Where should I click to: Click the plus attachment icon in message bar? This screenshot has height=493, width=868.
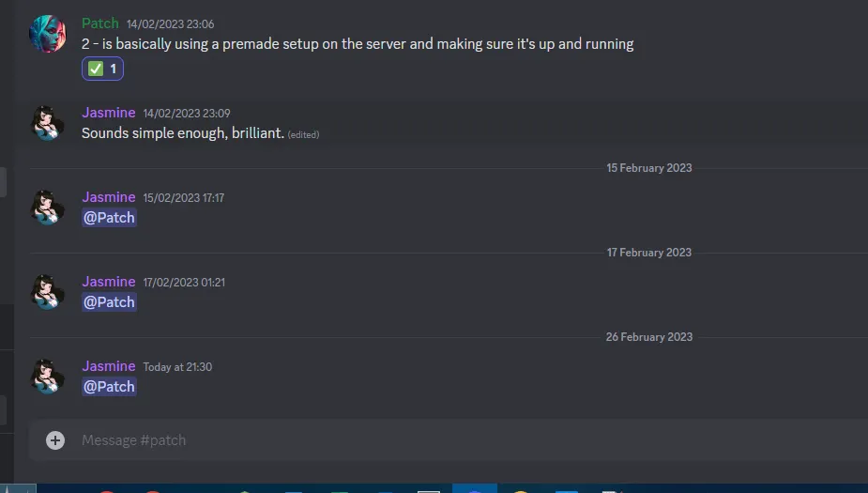tap(54, 440)
